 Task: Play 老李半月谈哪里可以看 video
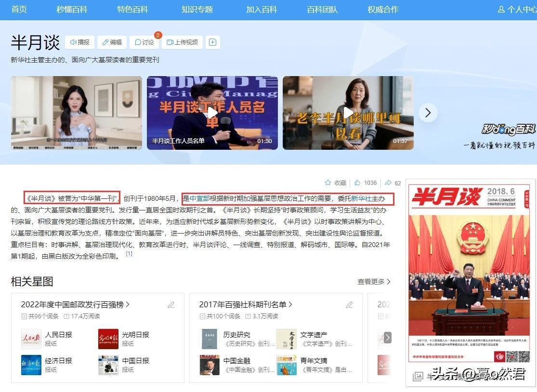[348, 113]
